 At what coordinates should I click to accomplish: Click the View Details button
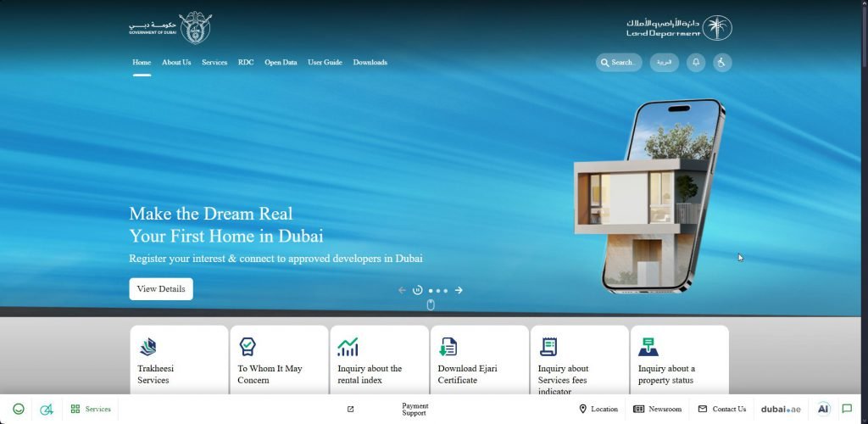161,289
